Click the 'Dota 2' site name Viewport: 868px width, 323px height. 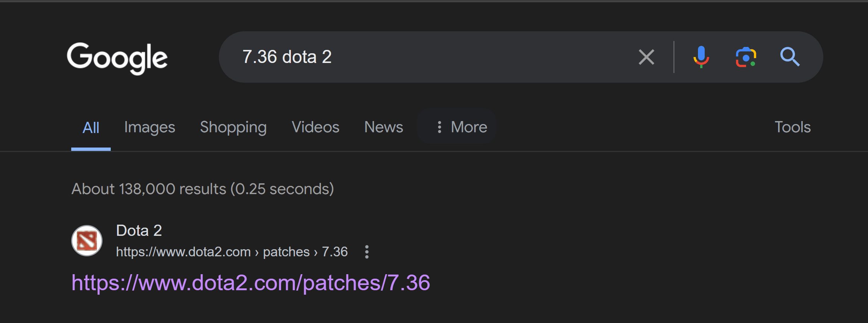click(139, 231)
